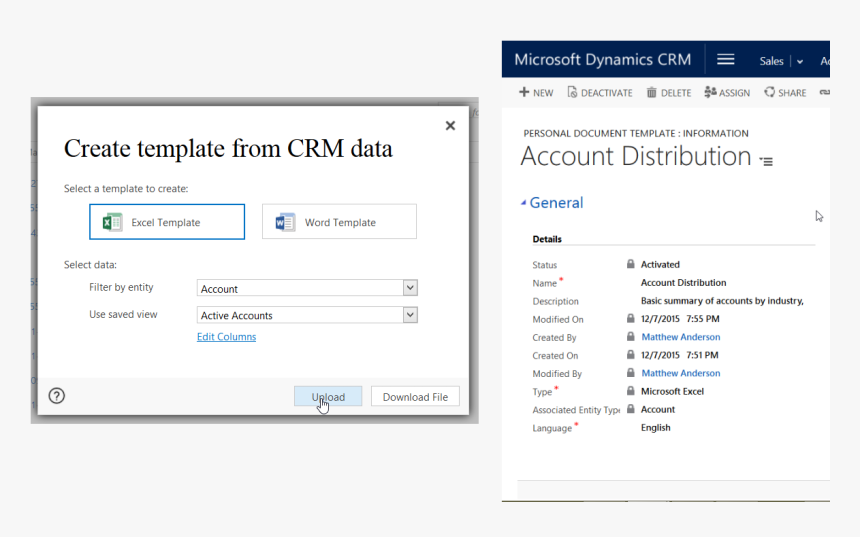Screen dimensions: 860x537
Task: Click ASSIGN in the command bar
Action: pos(727,93)
